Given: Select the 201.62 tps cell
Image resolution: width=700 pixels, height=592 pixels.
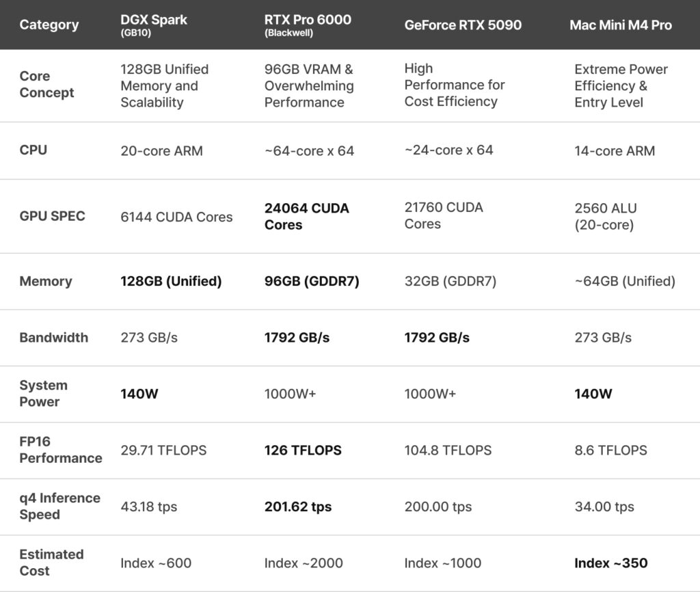Looking at the screenshot, I should tap(298, 507).
